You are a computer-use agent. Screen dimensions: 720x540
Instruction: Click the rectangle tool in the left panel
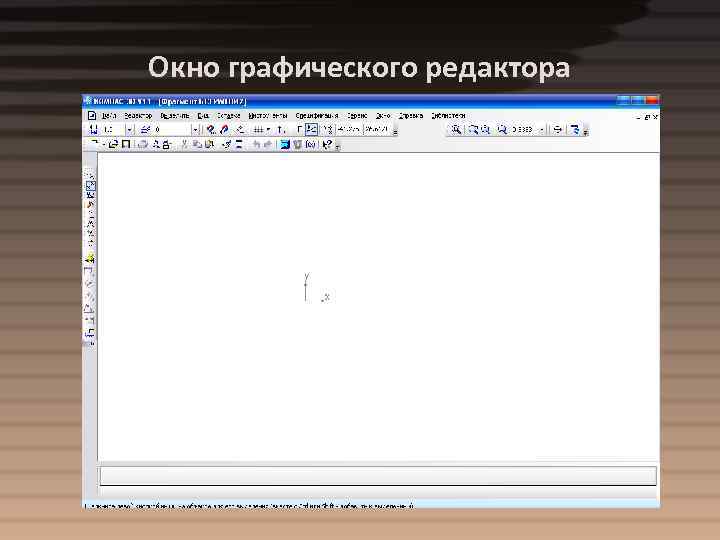pyautogui.click(x=90, y=272)
